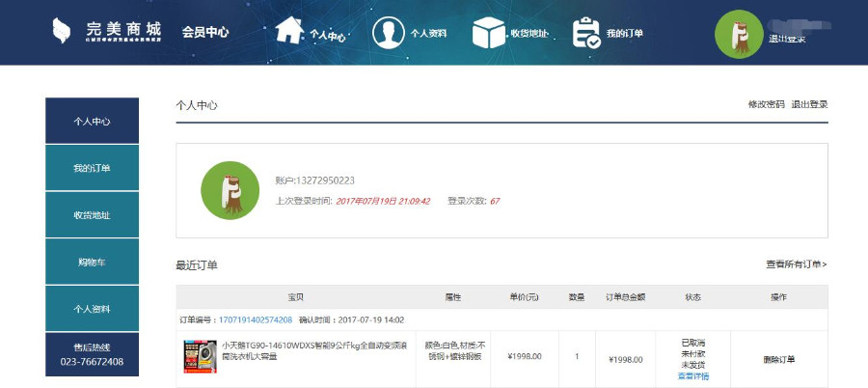Click the account number 13272950223
The width and height of the screenshot is (868, 388).
(x=326, y=180)
